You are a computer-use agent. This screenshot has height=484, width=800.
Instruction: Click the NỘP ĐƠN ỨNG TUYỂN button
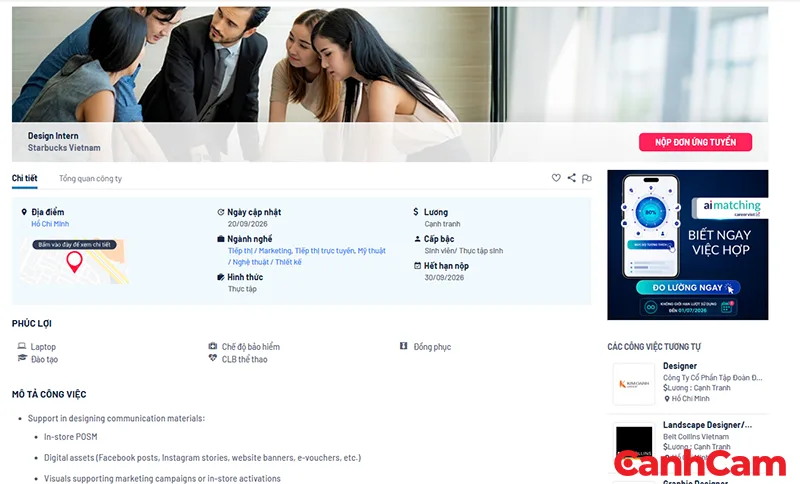tap(695, 142)
